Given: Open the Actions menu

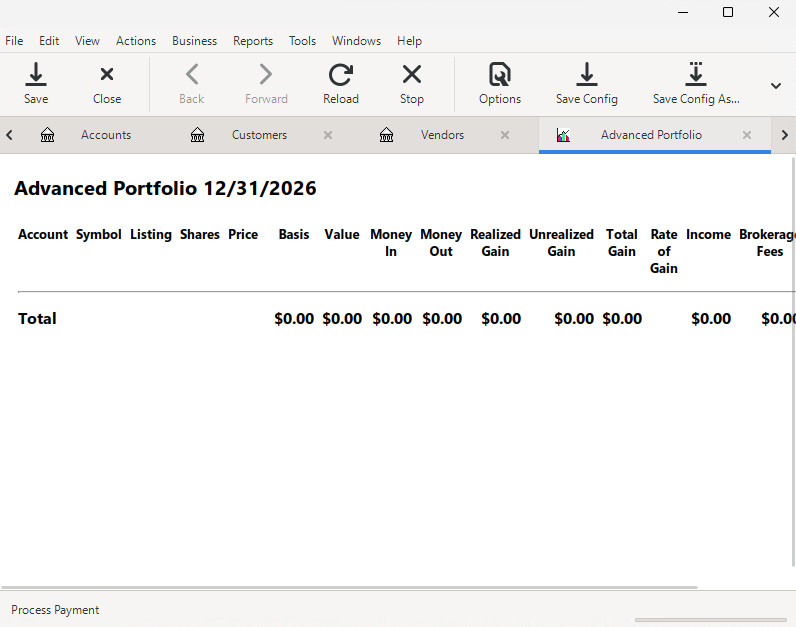Looking at the screenshot, I should click(x=136, y=41).
